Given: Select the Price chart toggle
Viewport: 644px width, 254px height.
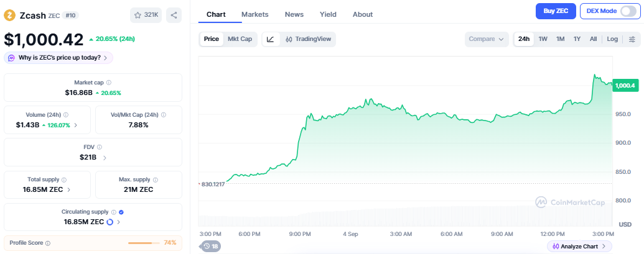Looking at the screenshot, I should coord(212,39).
